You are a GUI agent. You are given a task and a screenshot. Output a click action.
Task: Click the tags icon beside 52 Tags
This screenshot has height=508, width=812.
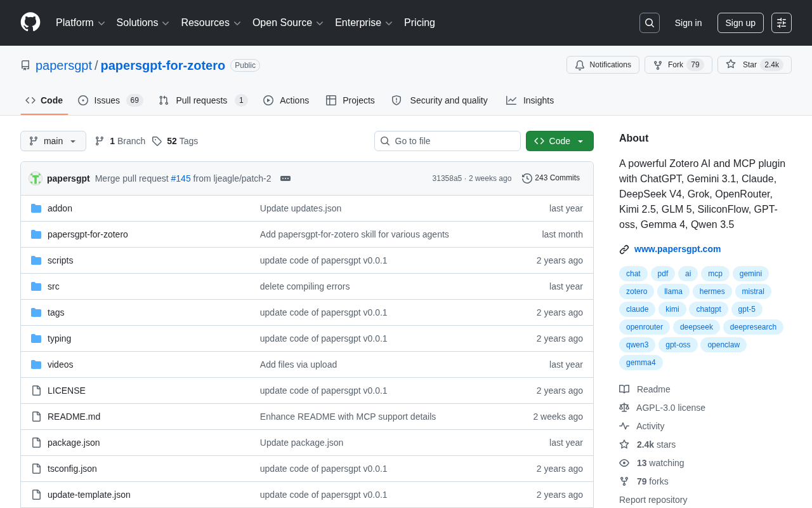[x=157, y=141]
